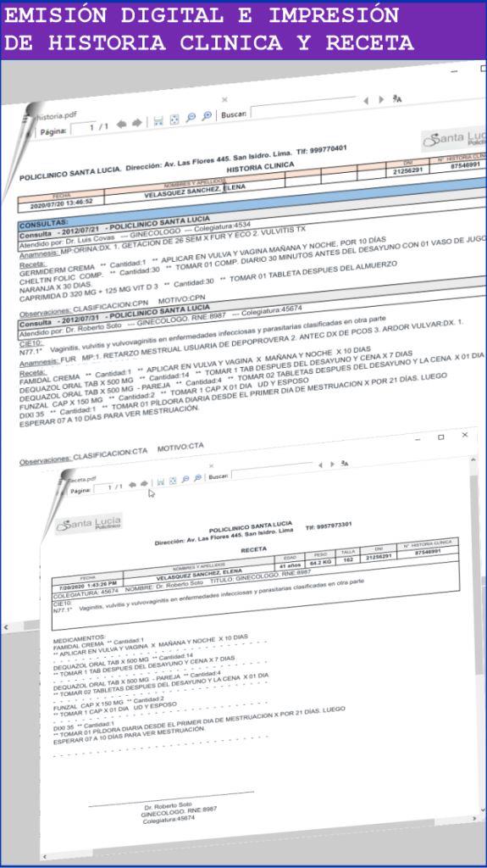The image size is (487, 868).
Task: Click MEDICAMENTOS heading in Receta
Action: click(79, 639)
